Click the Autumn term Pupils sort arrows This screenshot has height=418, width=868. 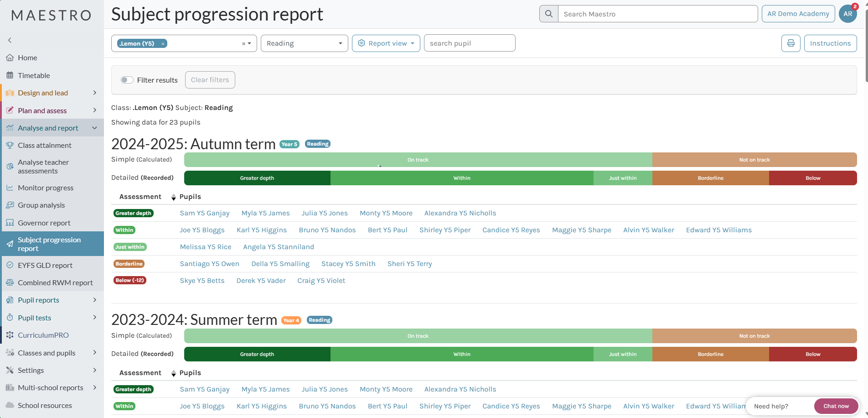(x=173, y=197)
